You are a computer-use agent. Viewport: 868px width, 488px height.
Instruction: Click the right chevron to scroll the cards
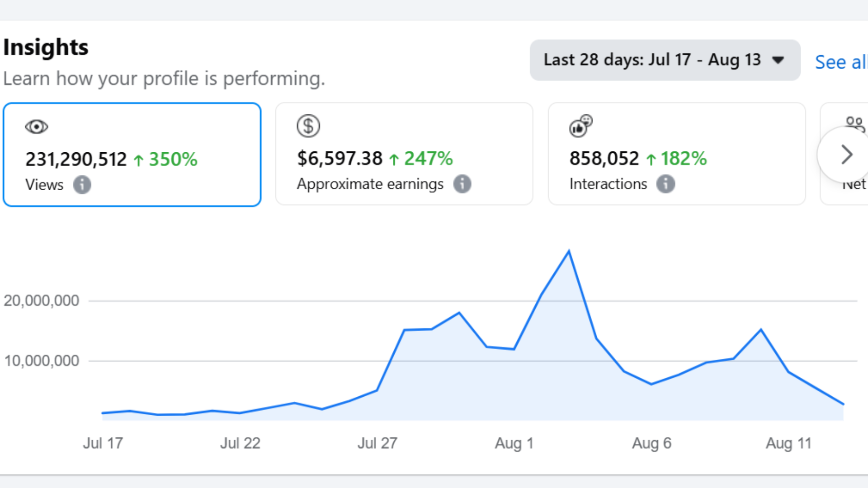846,155
